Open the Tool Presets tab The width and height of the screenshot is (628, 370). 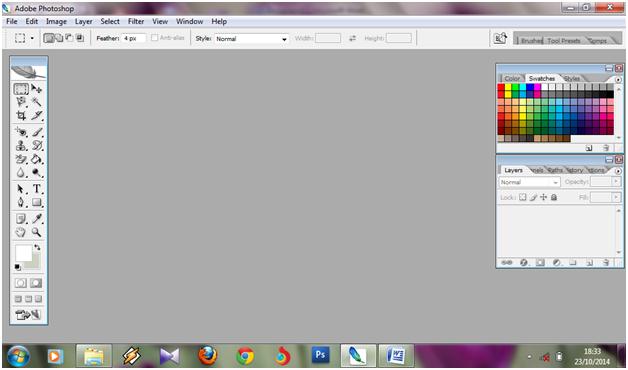point(564,41)
